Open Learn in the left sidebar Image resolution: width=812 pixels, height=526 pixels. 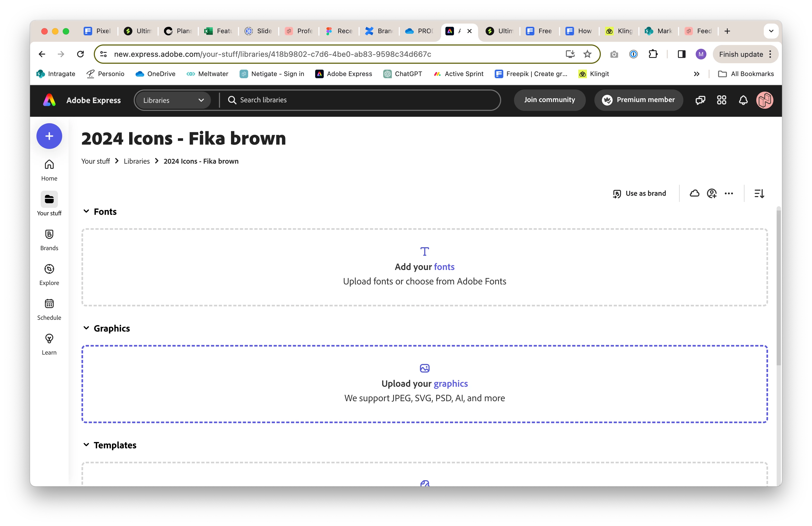pyautogui.click(x=49, y=344)
